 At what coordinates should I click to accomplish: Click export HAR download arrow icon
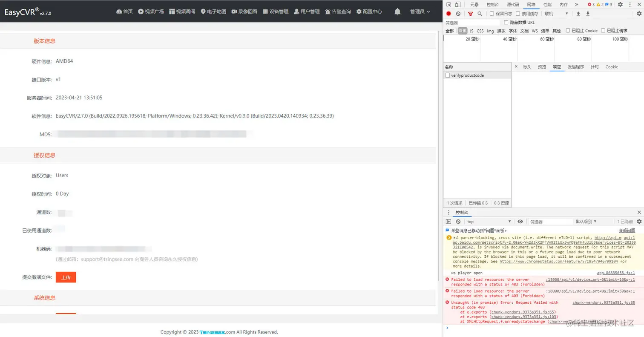click(588, 14)
